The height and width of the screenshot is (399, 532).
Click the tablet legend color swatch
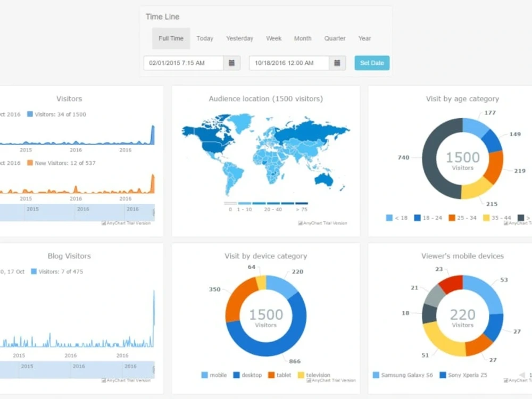tap(272, 375)
